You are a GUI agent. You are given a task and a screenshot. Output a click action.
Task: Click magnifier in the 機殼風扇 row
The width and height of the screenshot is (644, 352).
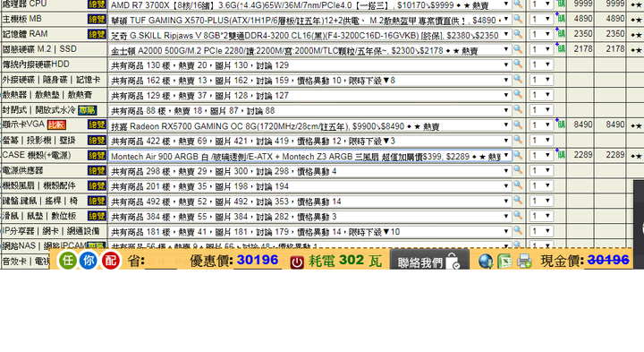click(518, 185)
